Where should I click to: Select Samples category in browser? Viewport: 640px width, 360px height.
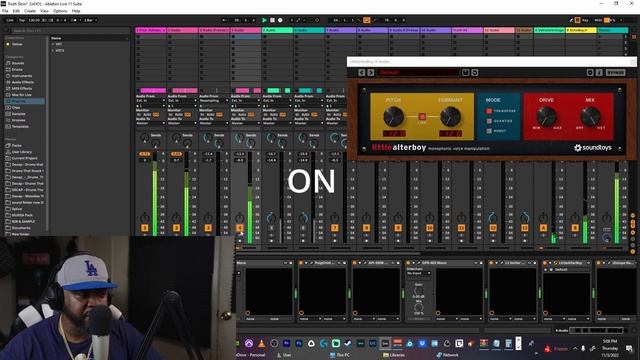click(18, 114)
